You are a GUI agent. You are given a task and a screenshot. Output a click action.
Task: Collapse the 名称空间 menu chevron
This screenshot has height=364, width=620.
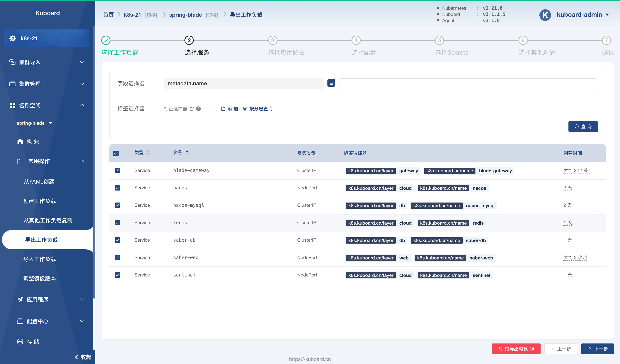tap(82, 106)
